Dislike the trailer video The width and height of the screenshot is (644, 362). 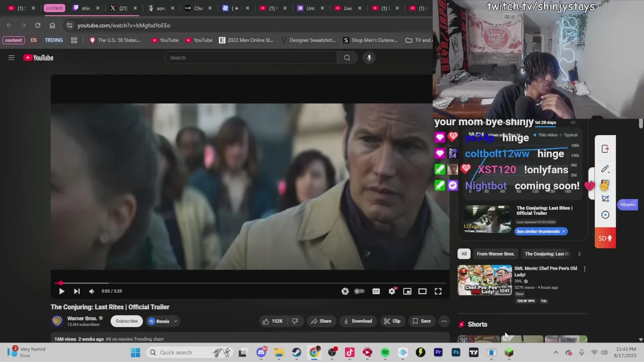(x=295, y=321)
